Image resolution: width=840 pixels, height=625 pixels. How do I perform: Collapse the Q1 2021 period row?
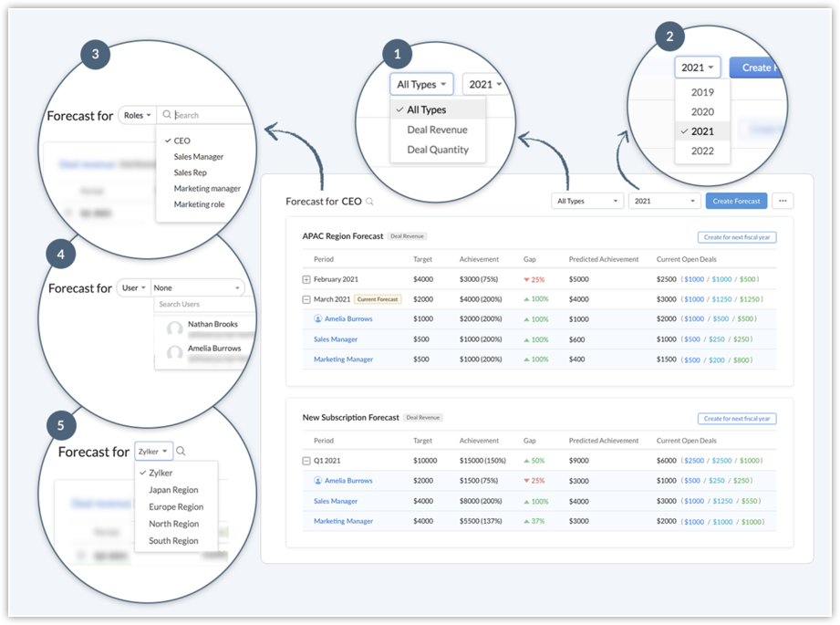click(306, 461)
